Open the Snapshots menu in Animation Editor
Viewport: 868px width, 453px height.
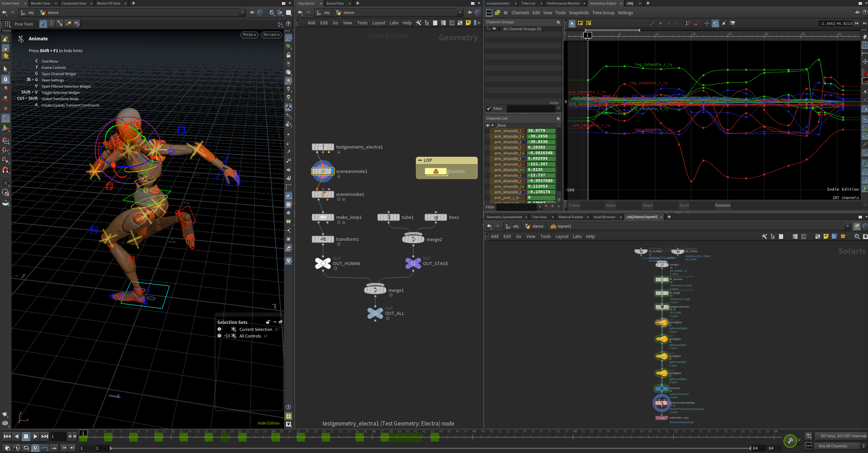tap(578, 13)
